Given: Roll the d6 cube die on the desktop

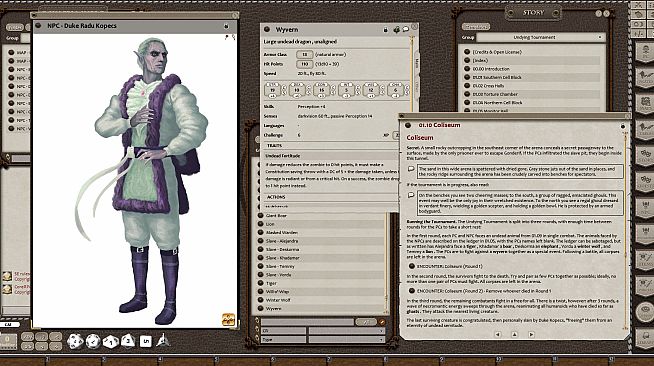Looking at the screenshot, I should coord(145,341).
